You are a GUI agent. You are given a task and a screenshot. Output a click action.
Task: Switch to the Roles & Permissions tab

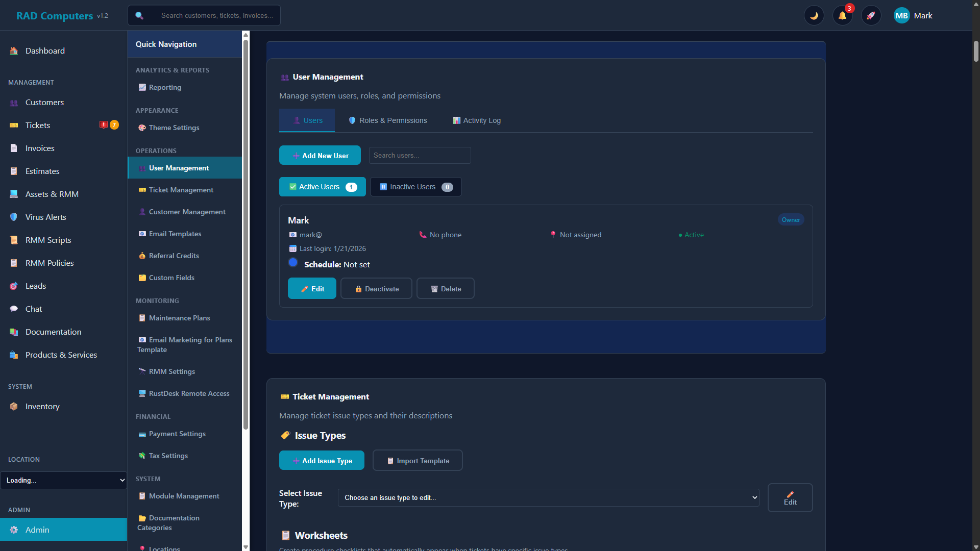point(387,120)
